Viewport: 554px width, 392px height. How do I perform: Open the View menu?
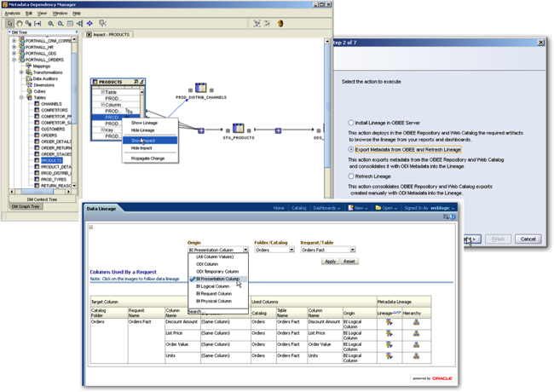click(42, 13)
